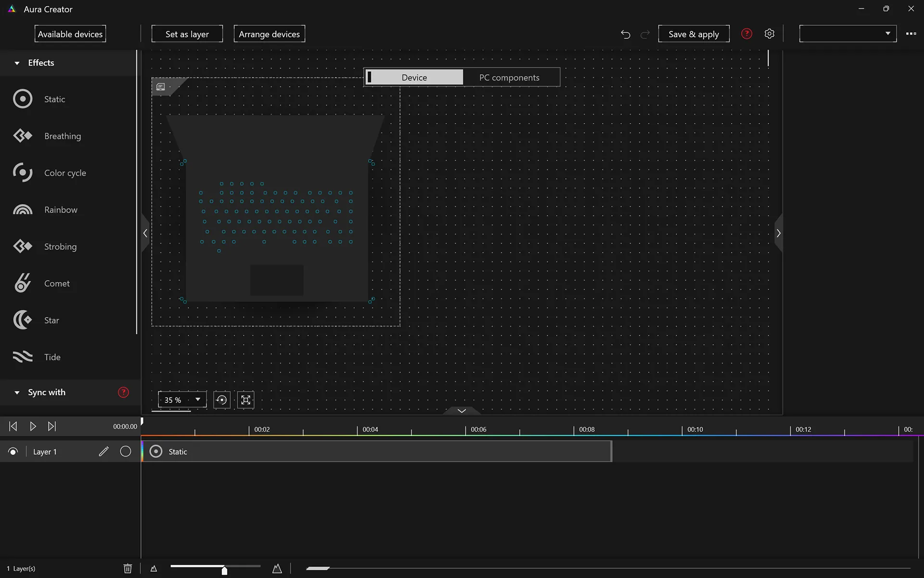Toggle Layer 1 visibility eye

[x=13, y=451]
